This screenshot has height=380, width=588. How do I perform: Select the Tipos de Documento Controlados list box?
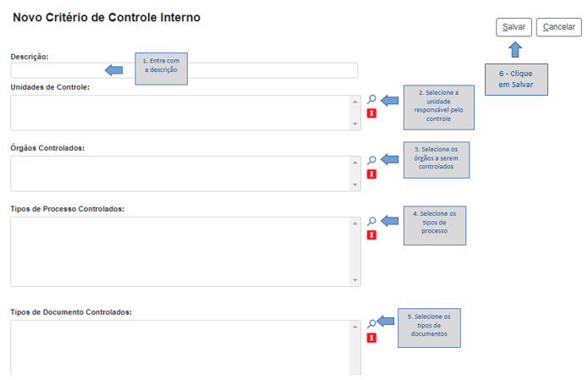point(179,347)
